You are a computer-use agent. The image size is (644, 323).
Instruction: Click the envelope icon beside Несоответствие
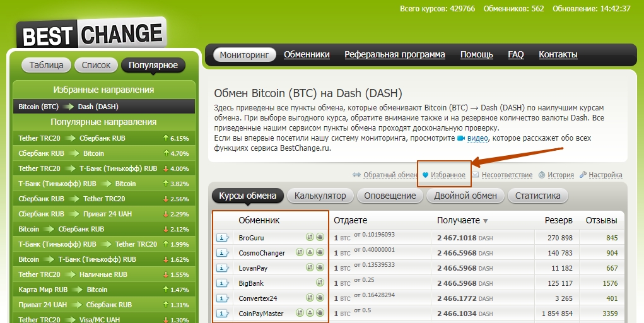click(x=475, y=175)
